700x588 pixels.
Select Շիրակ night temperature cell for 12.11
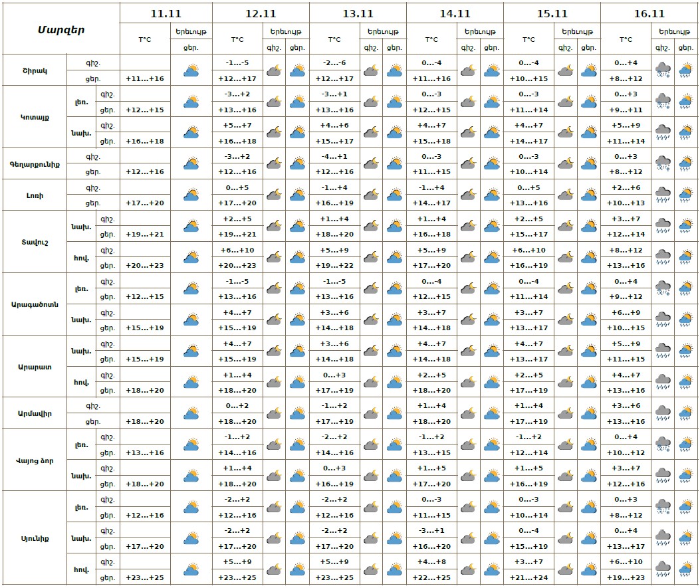pyautogui.click(x=237, y=63)
